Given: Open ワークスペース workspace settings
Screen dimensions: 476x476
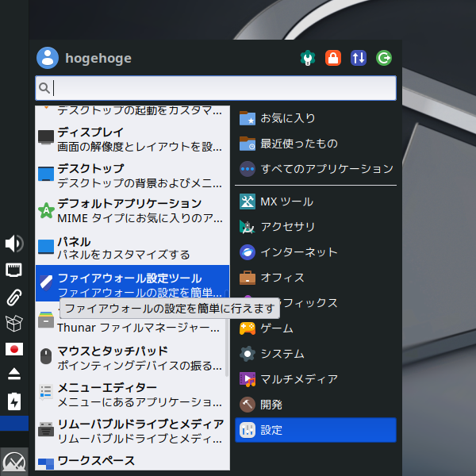Looking at the screenshot, I should click(x=132, y=461).
